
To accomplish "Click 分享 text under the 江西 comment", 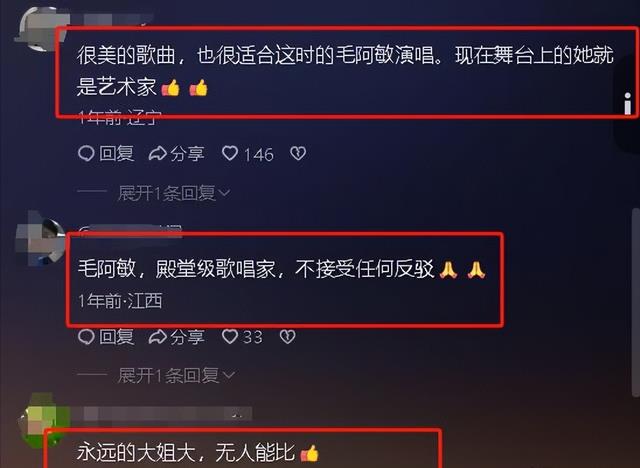I will click(x=187, y=337).
